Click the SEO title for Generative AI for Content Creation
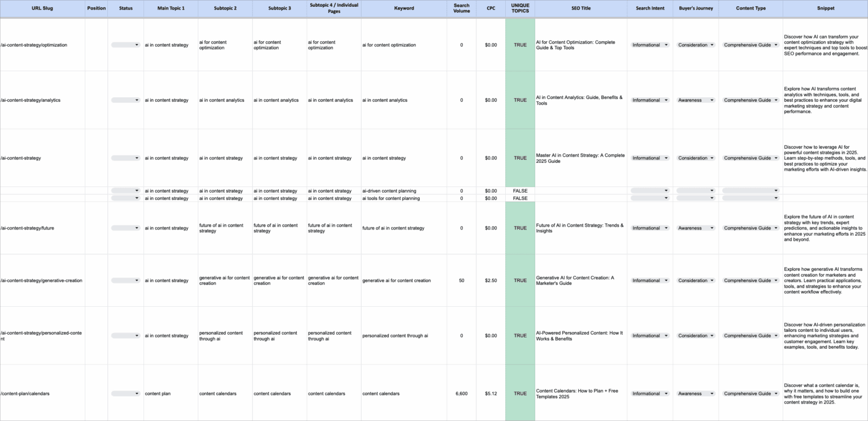 (580, 280)
